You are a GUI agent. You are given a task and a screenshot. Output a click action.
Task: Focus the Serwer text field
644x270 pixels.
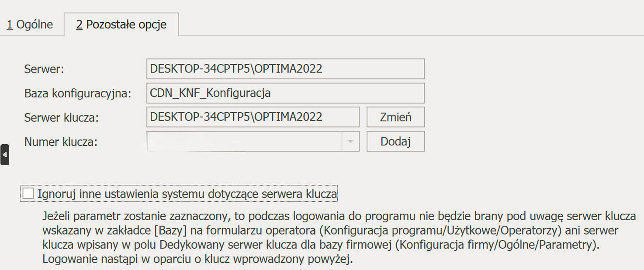coord(285,69)
